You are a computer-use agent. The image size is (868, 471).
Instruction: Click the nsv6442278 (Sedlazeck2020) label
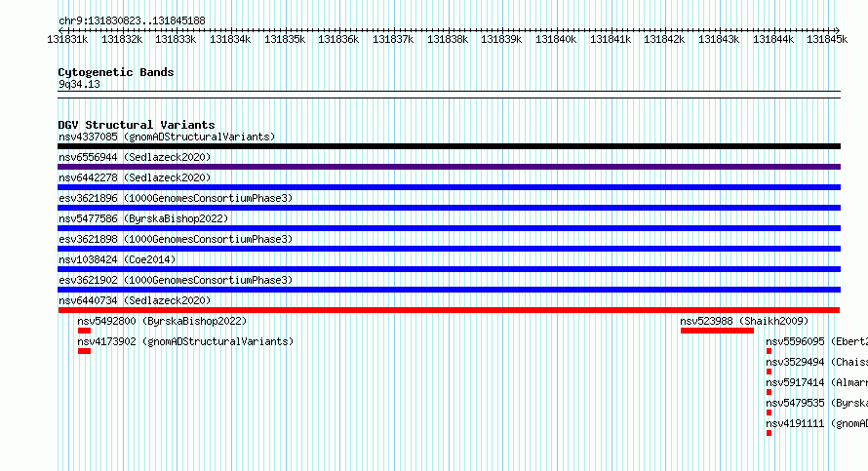[x=135, y=177]
